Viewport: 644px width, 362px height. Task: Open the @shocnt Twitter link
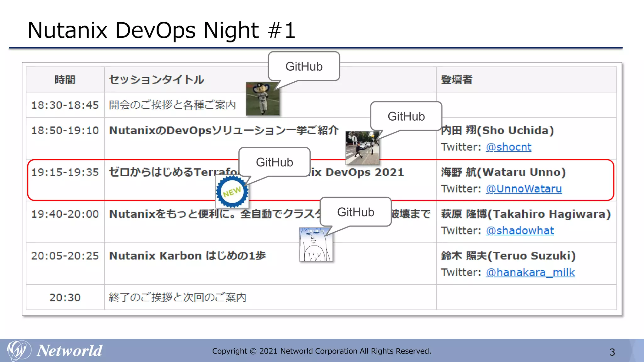[x=508, y=147]
